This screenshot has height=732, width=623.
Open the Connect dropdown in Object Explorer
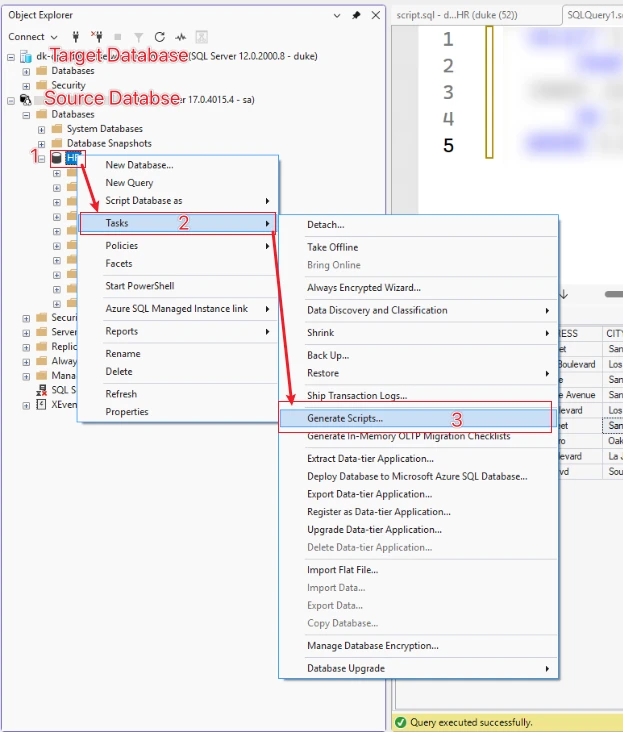33,37
